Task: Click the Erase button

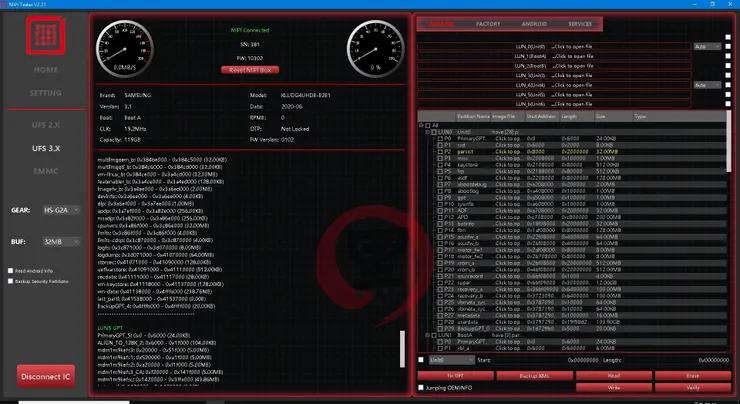Action: [x=693, y=376]
